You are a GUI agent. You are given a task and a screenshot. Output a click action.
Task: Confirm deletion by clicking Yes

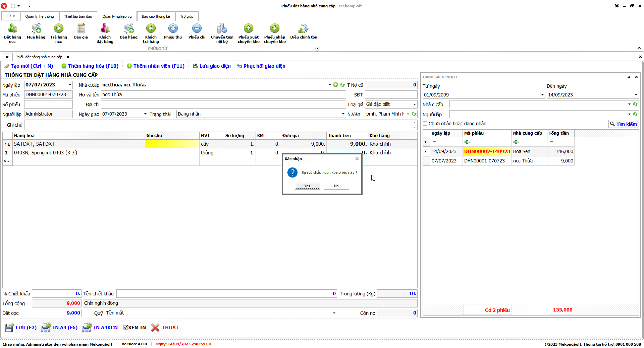pos(307,186)
